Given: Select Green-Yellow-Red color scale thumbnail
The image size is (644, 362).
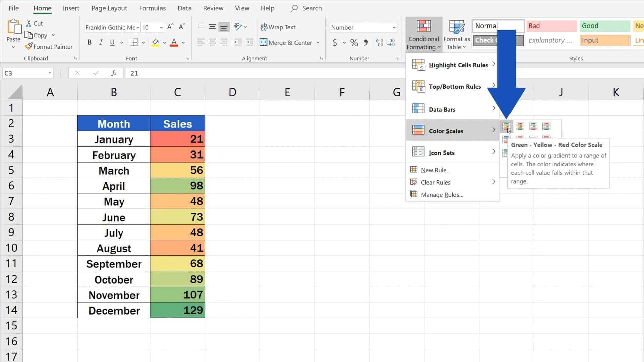Looking at the screenshot, I should pyautogui.click(x=506, y=126).
